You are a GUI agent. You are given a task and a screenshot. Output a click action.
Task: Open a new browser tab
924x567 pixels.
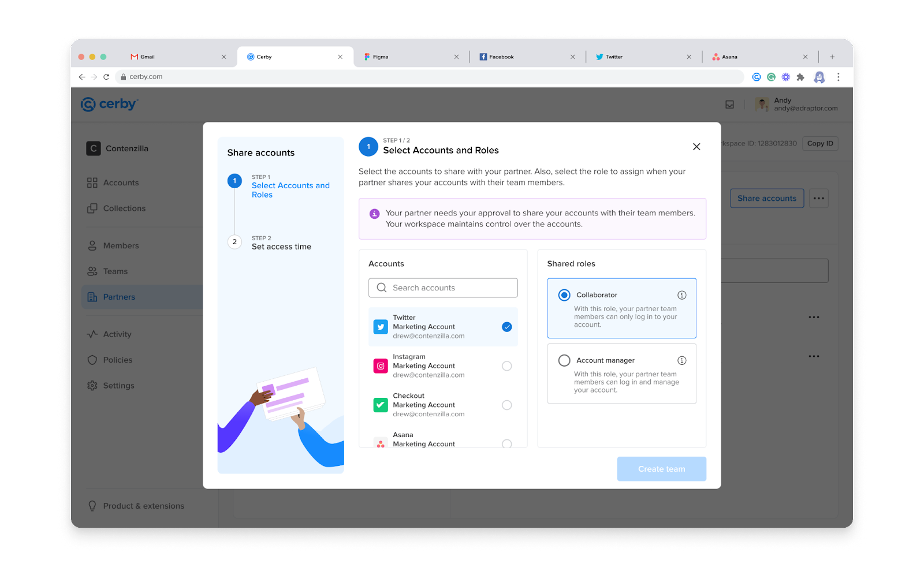pyautogui.click(x=832, y=57)
